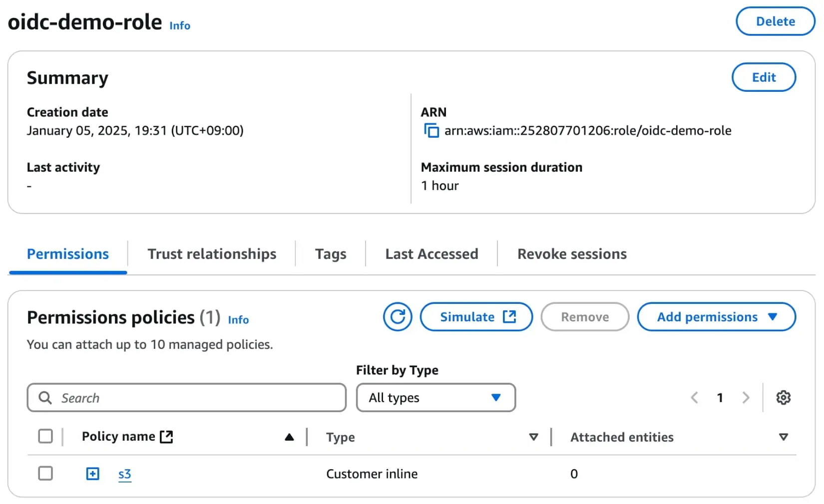This screenshot has height=504, width=824.
Task: Go to next page of policies
Action: coord(746,398)
